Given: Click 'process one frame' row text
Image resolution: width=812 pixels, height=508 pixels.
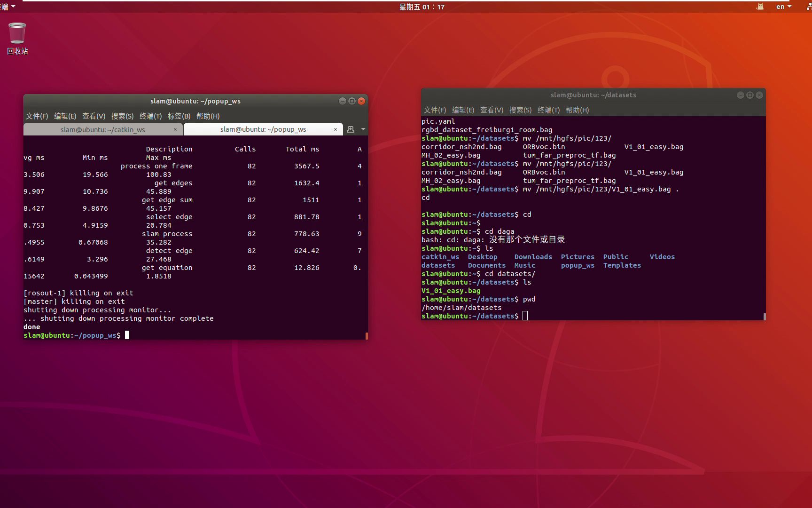Looking at the screenshot, I should point(156,166).
